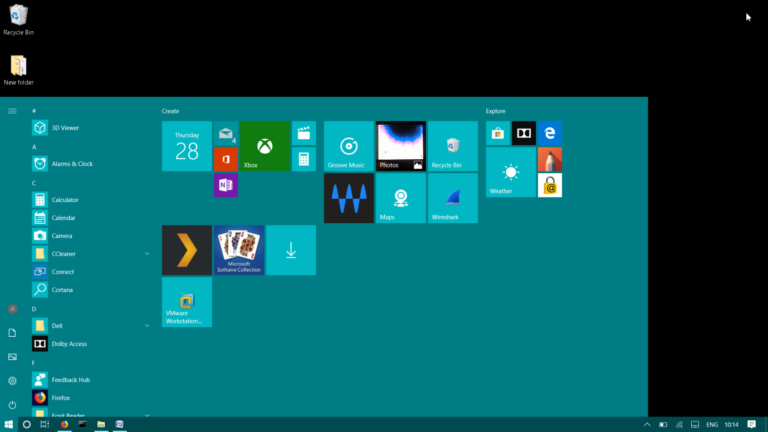The height and width of the screenshot is (432, 768).
Task: Open the Xbox tile
Action: coord(265,146)
